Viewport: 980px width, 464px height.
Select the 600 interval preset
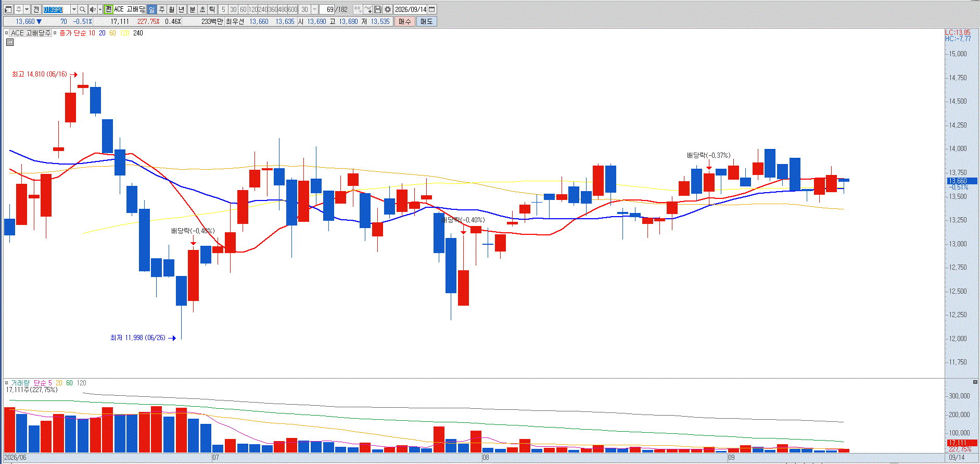coord(292,9)
